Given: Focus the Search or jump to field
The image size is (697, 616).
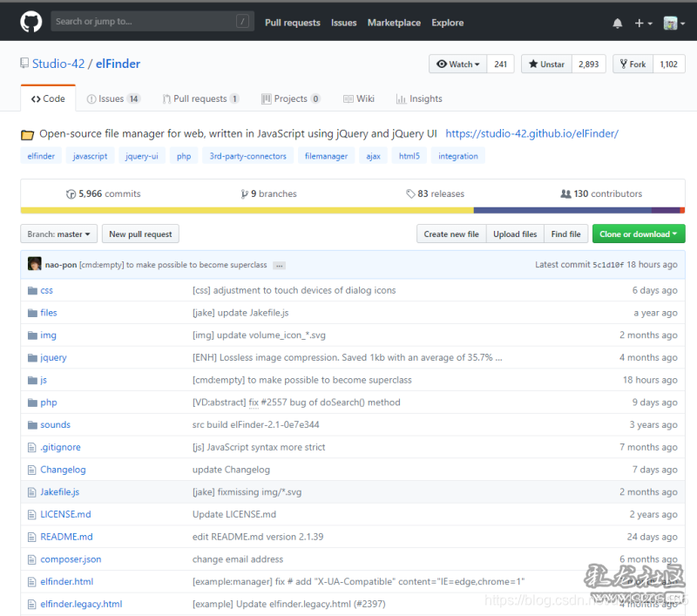Looking at the screenshot, I should (152, 21).
